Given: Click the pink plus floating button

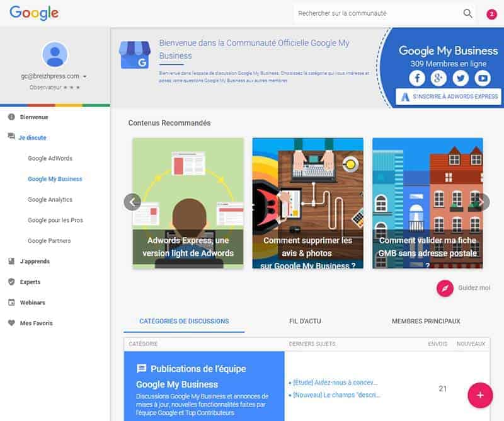Looking at the screenshot, I should pos(480,395).
